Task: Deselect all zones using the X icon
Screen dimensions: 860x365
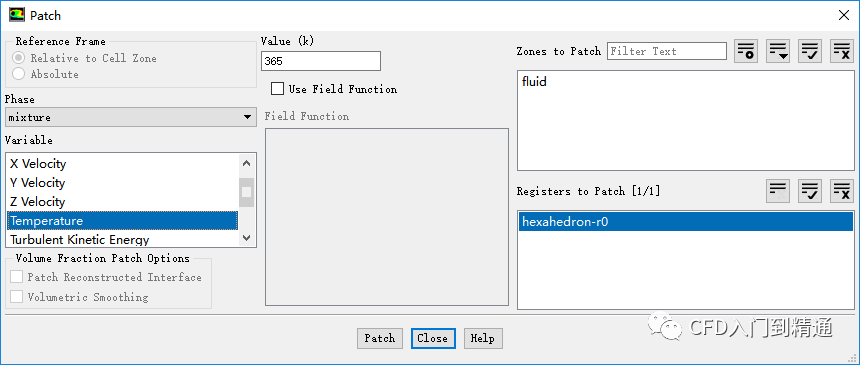Action: (841, 51)
